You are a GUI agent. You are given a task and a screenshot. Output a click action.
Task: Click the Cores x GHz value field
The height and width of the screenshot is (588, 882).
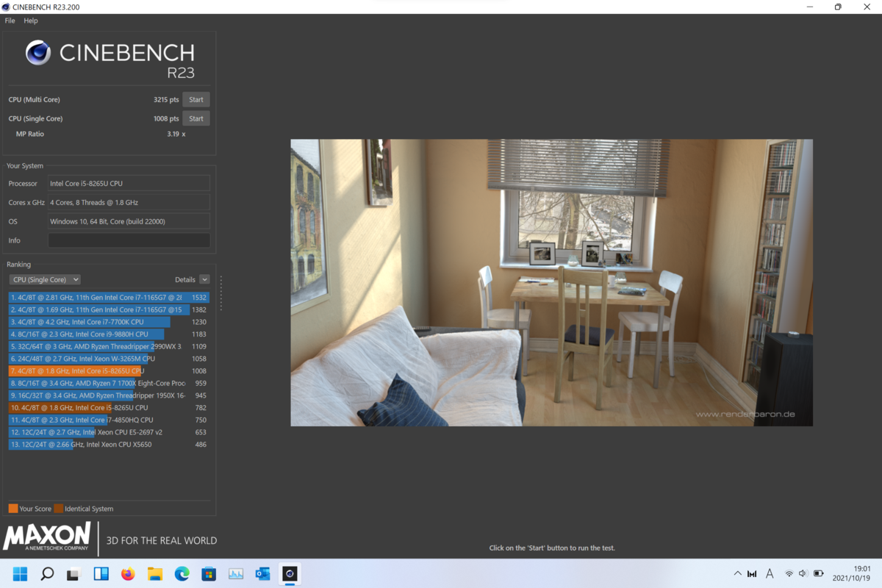[129, 202]
